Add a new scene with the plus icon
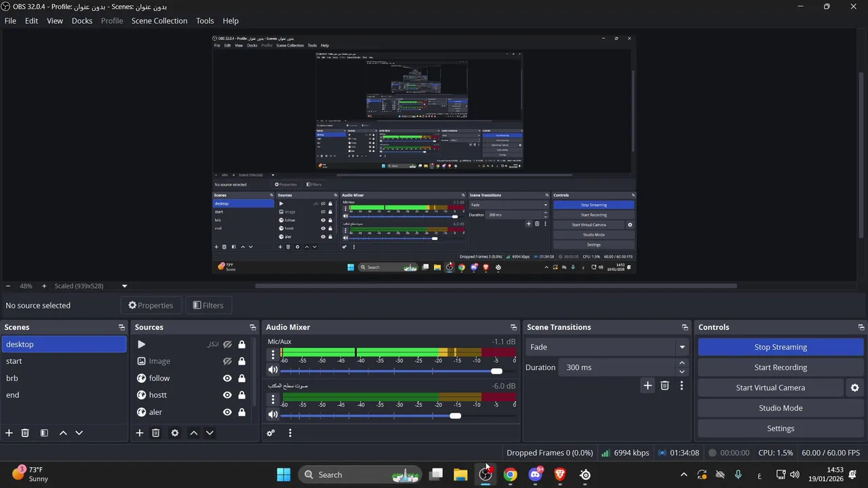 [9, 433]
